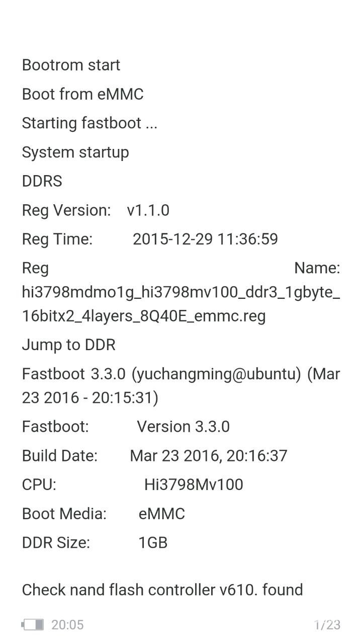This screenshot has height=644, width=362.
Task: Tap the 16bitx2_4layers_8Q40E_emmc.reg text
Action: 144,316
